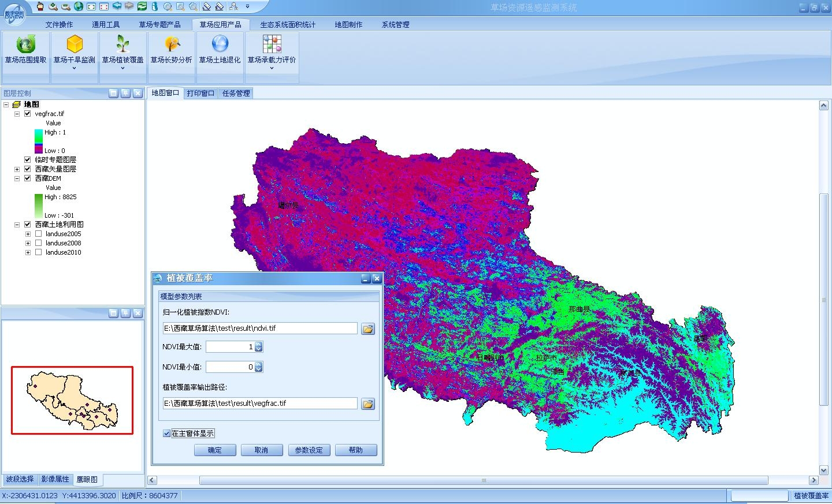Image resolution: width=832 pixels, height=504 pixels.
Task: Switch to 任务管理 tab
Action: [x=236, y=93]
